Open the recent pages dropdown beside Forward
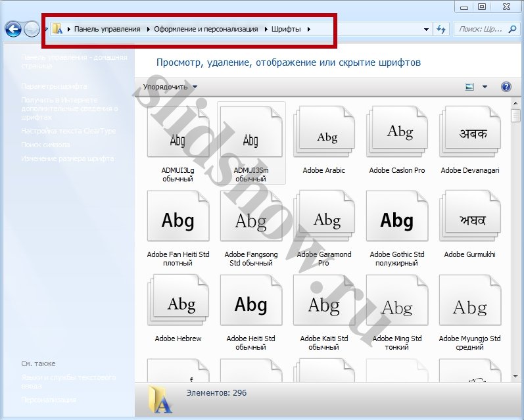Image resolution: width=524 pixels, height=420 pixels. click(46, 30)
